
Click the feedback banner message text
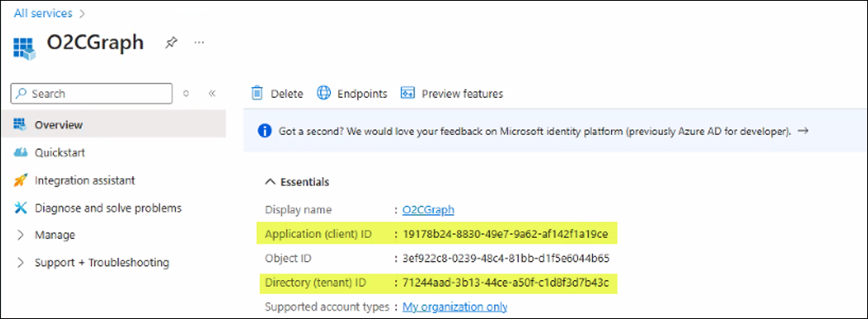point(535,132)
